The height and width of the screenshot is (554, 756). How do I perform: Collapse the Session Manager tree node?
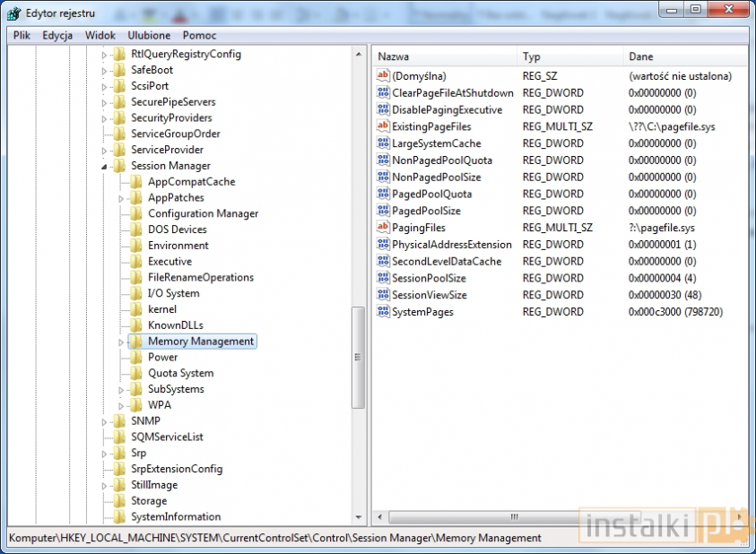pyautogui.click(x=104, y=166)
